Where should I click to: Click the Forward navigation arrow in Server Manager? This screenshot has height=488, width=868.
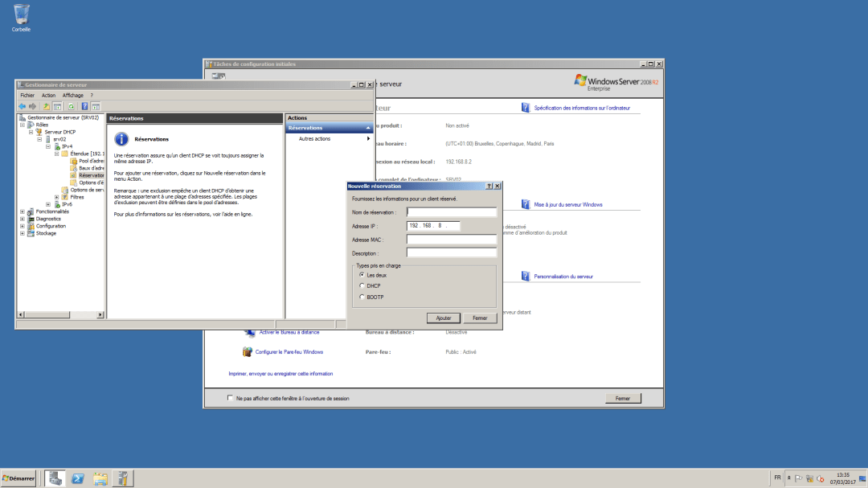(x=31, y=106)
